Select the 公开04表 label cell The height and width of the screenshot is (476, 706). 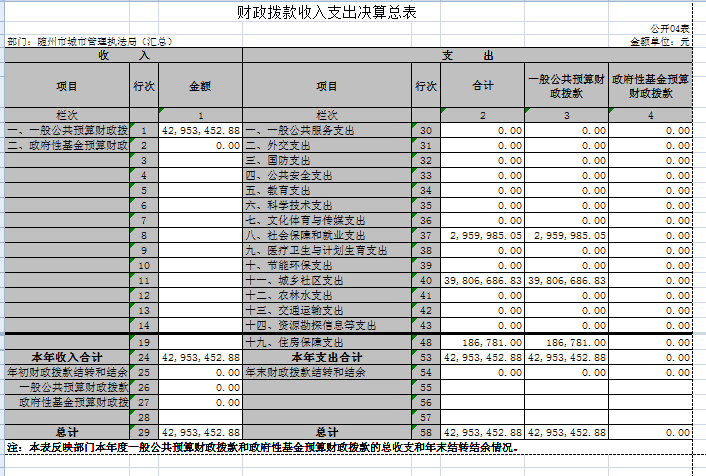669,30
